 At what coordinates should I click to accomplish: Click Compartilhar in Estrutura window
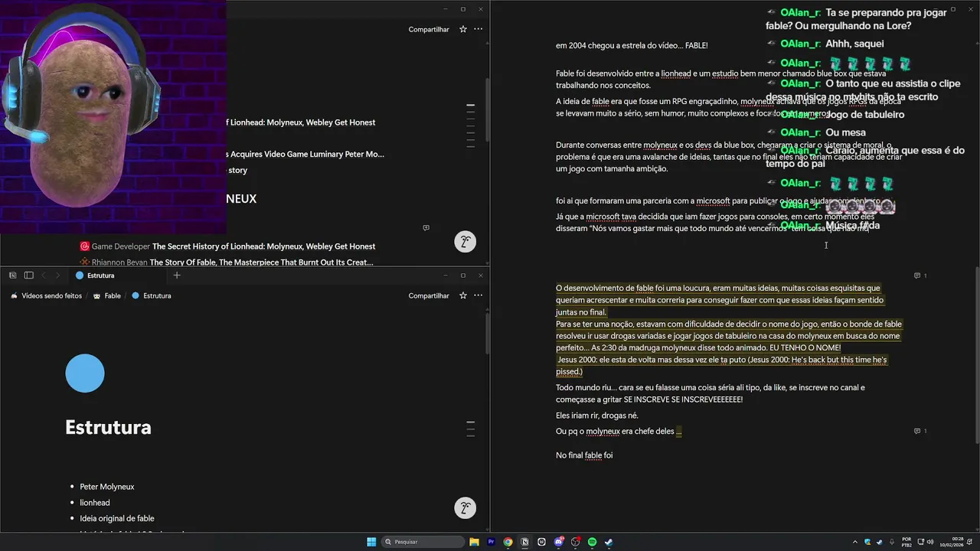(429, 295)
